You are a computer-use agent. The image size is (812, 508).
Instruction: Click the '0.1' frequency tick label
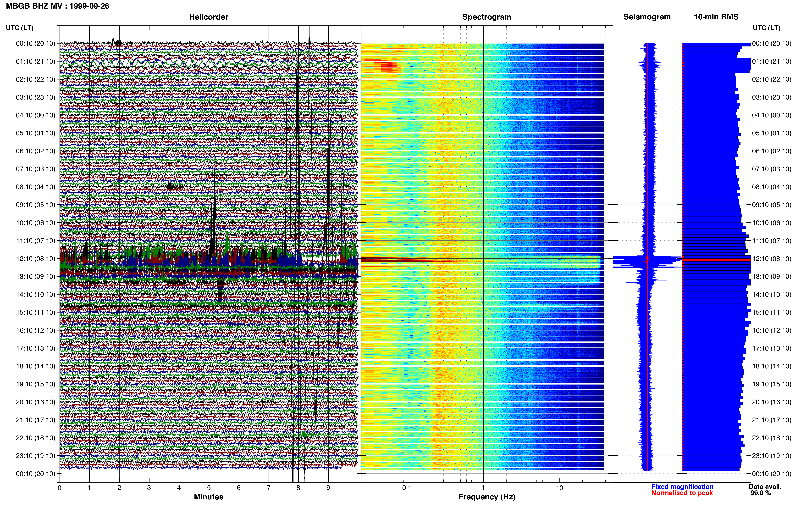click(x=407, y=487)
